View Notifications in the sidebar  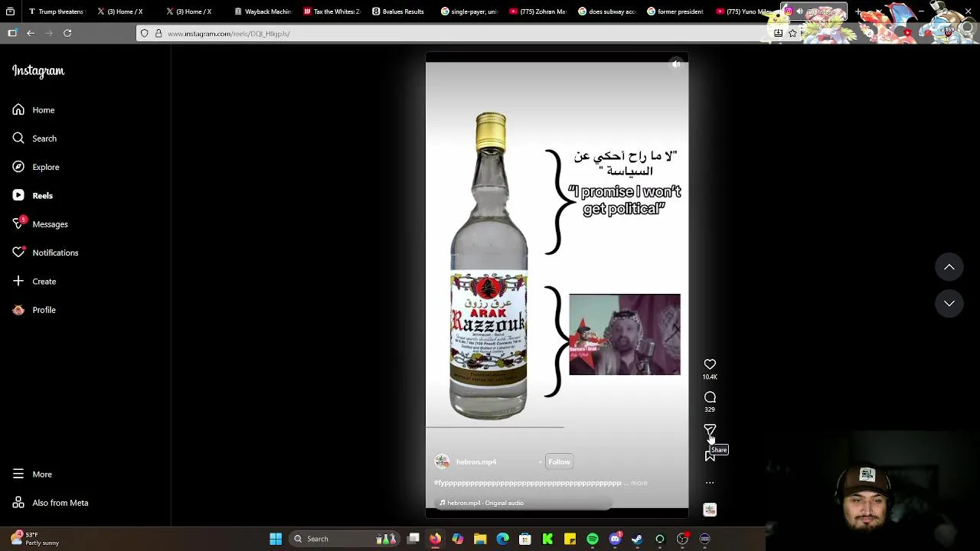45,253
